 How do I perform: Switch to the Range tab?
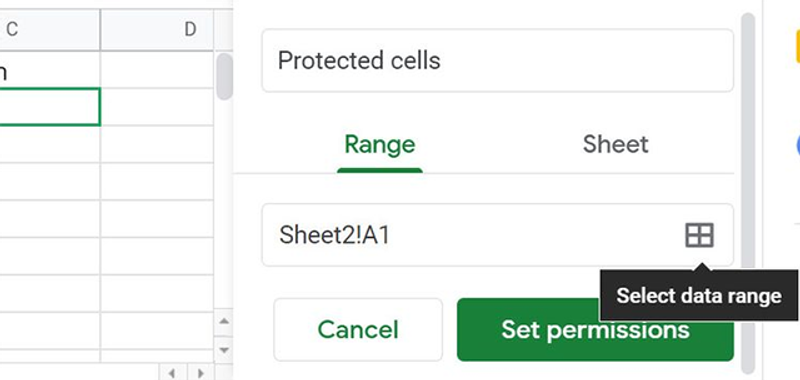click(x=380, y=145)
